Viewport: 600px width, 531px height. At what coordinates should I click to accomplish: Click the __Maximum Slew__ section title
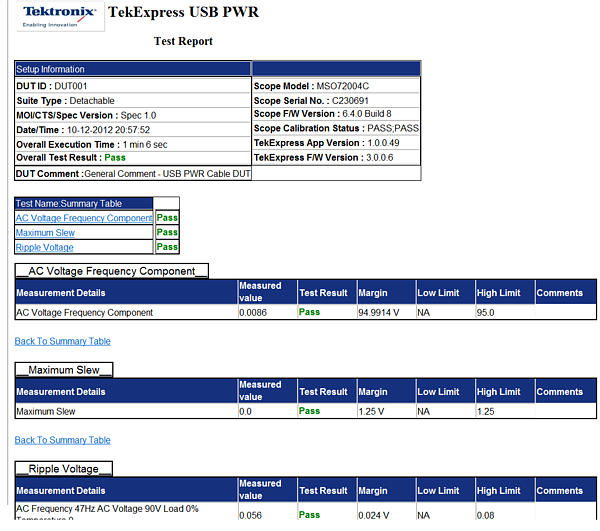(64, 370)
